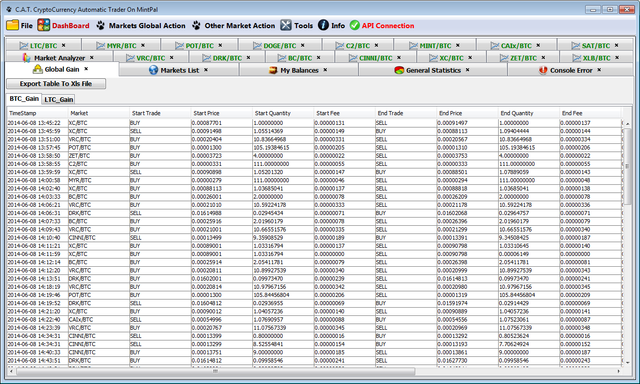Click paw icon for Markets Global Action
Screen dimensions: 640x384
click(x=100, y=25)
